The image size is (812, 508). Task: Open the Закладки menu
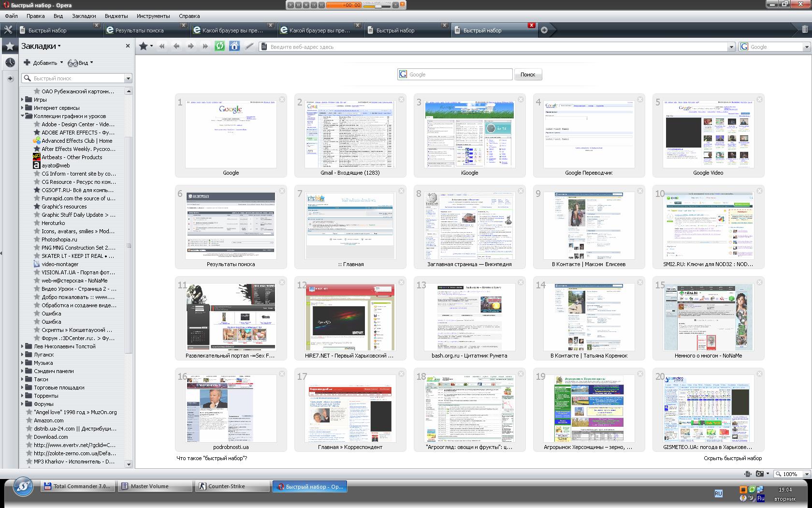point(84,16)
